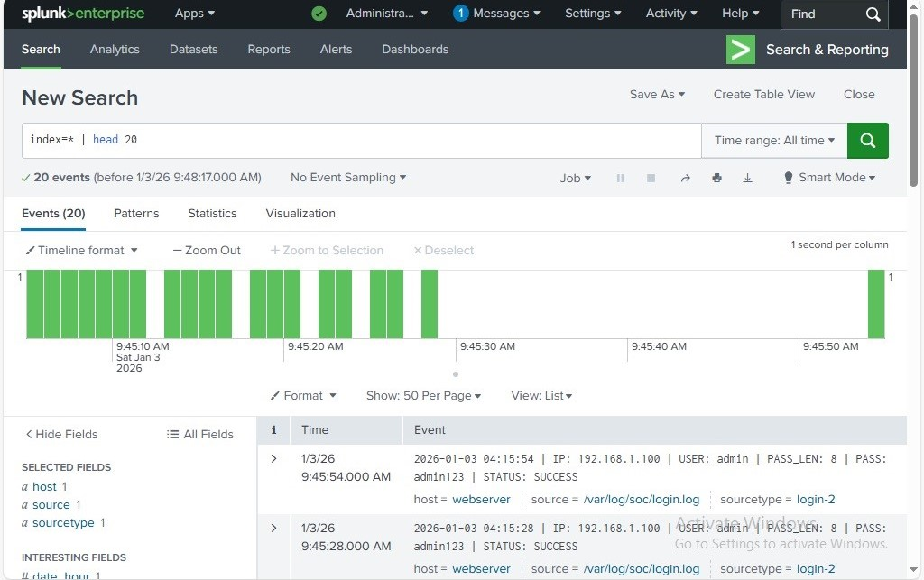Open All Fields
This screenshot has height=580, width=924.
[x=200, y=435]
